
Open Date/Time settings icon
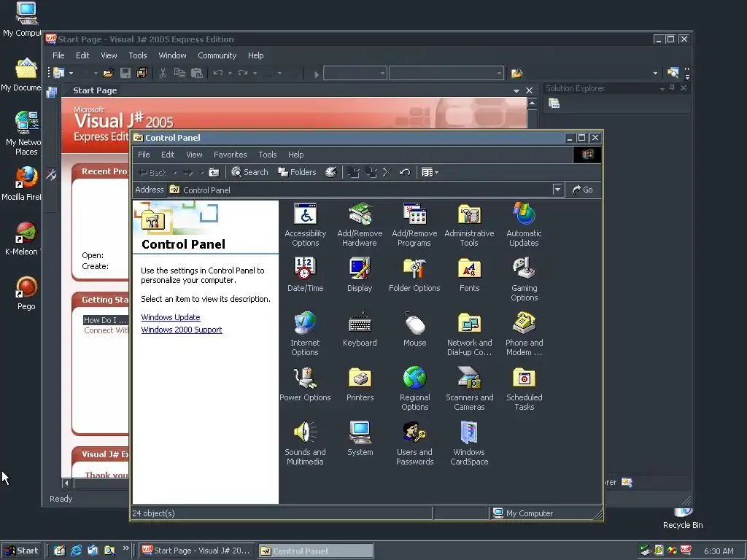pyautogui.click(x=306, y=274)
